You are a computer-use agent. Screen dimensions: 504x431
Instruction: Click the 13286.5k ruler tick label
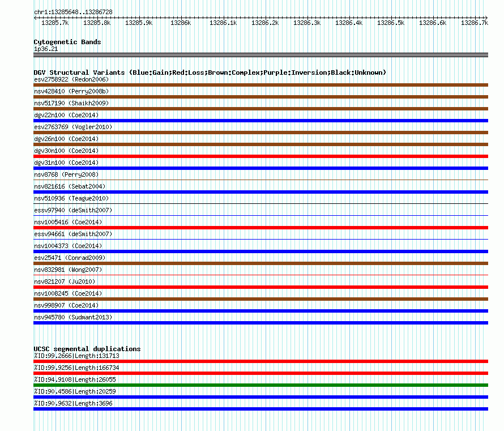tap(391, 23)
